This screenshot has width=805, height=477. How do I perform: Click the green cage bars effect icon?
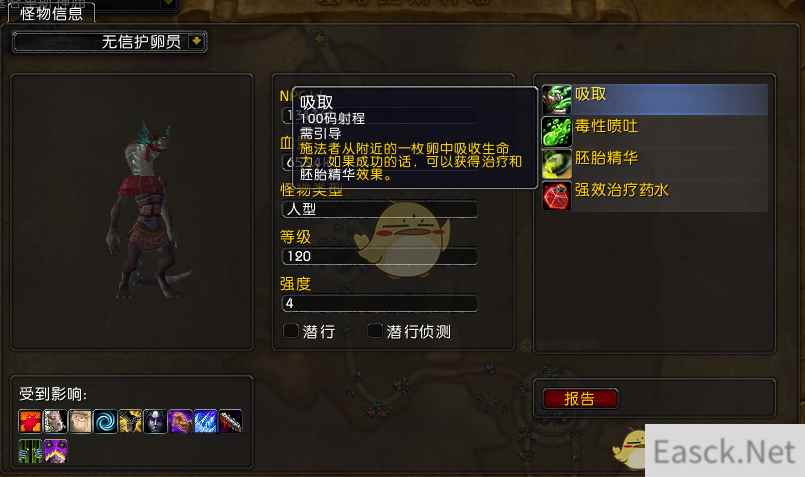[30, 450]
